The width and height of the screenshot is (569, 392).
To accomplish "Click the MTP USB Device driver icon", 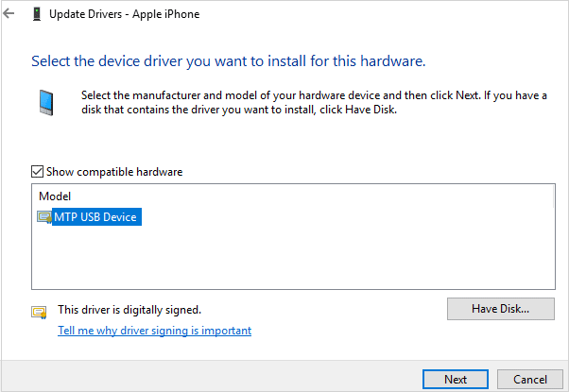I will pyautogui.click(x=44, y=217).
